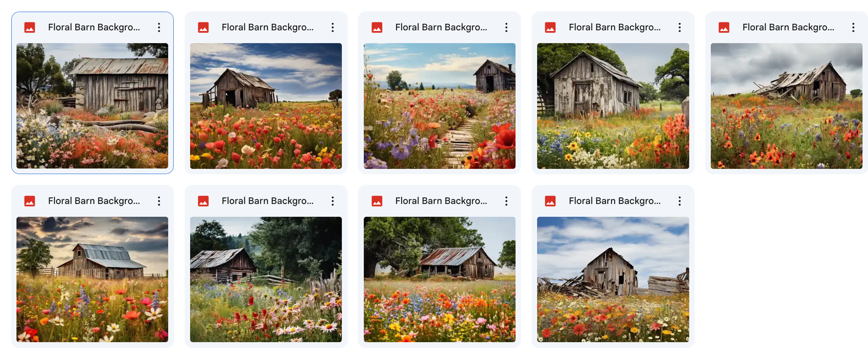The width and height of the screenshot is (868, 348).
Task: Click the image icon on the third file in the top row
Action: (x=377, y=27)
